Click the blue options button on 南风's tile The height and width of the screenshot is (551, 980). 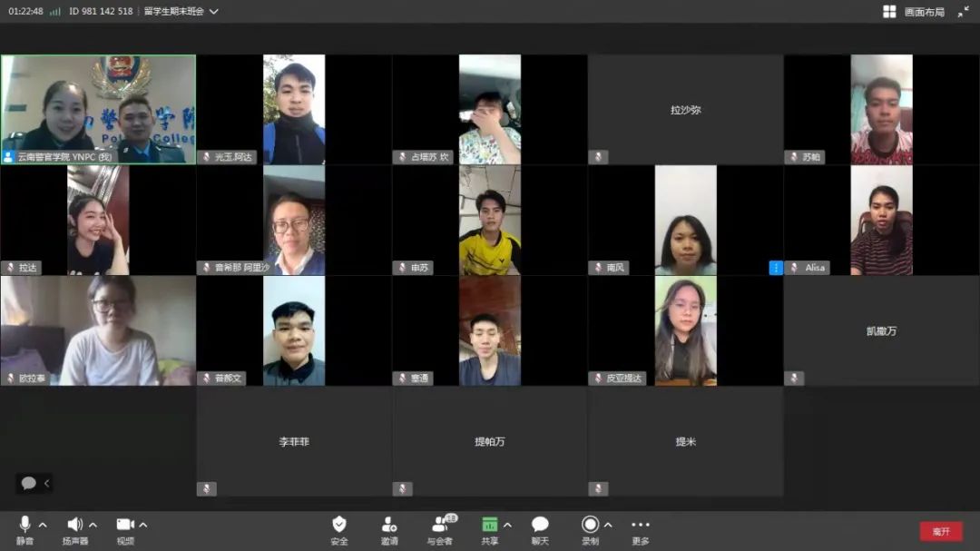[776, 268]
